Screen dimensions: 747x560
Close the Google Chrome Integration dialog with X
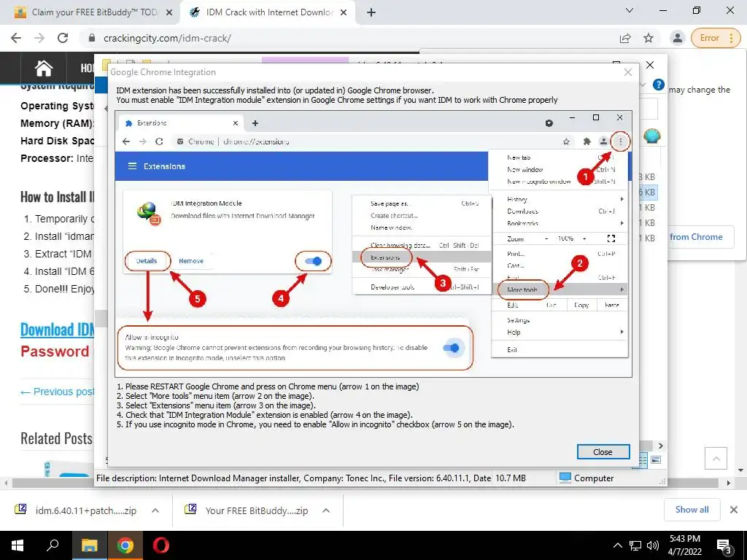coord(628,72)
